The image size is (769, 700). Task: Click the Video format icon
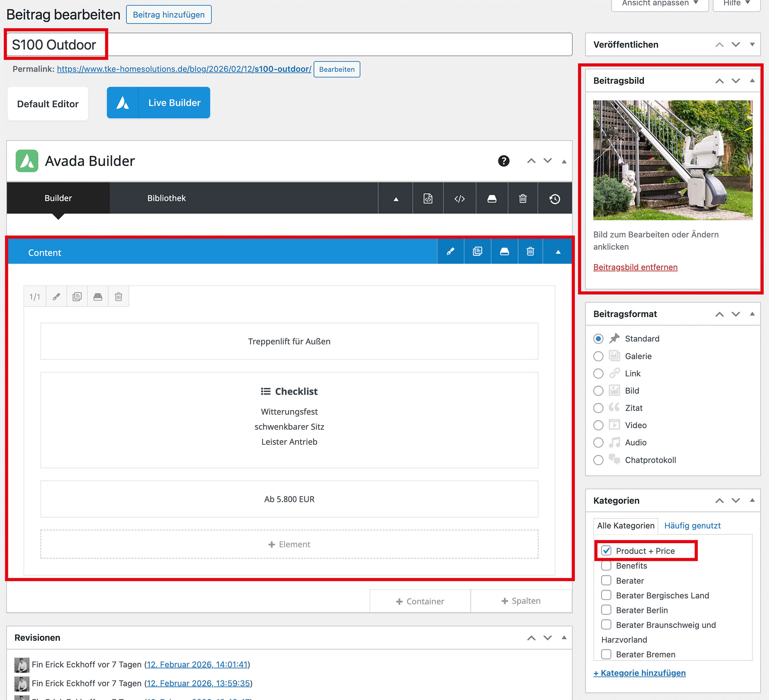tap(614, 425)
